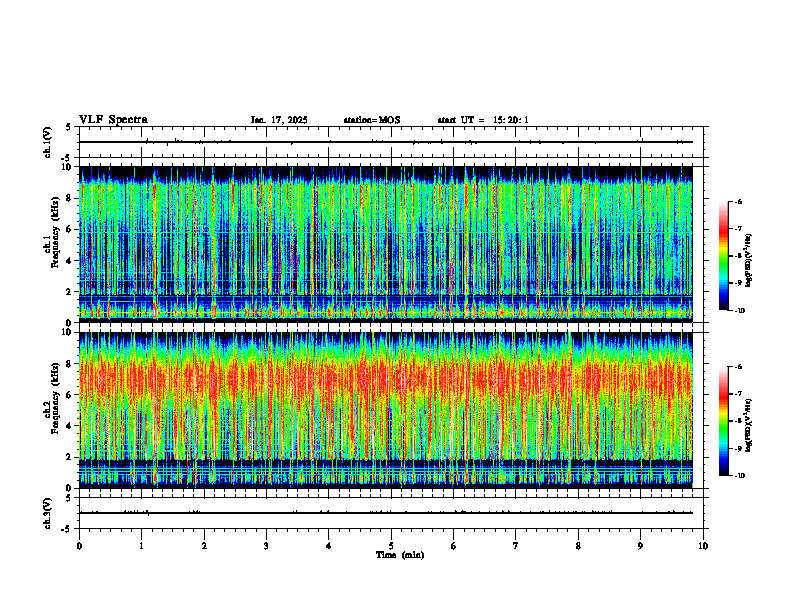Select the "start UT = 15:20:1" header text
The image size is (792, 612).
coord(483,120)
